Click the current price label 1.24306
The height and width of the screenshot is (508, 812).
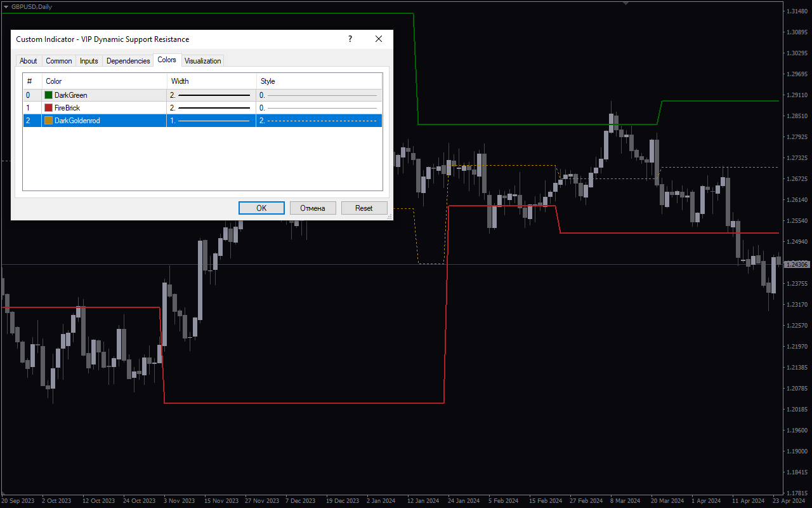pos(797,264)
